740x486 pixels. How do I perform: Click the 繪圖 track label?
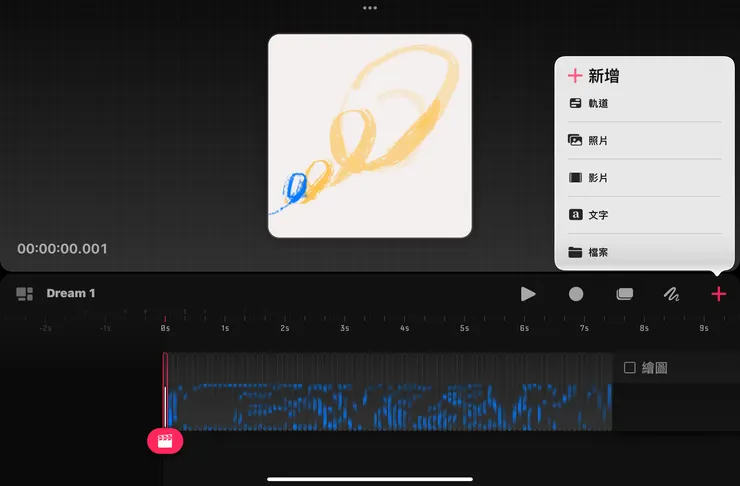(x=655, y=368)
